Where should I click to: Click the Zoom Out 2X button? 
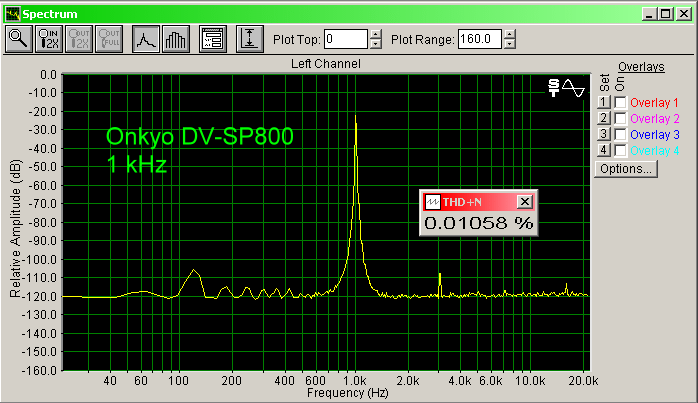pyautogui.click(x=79, y=39)
